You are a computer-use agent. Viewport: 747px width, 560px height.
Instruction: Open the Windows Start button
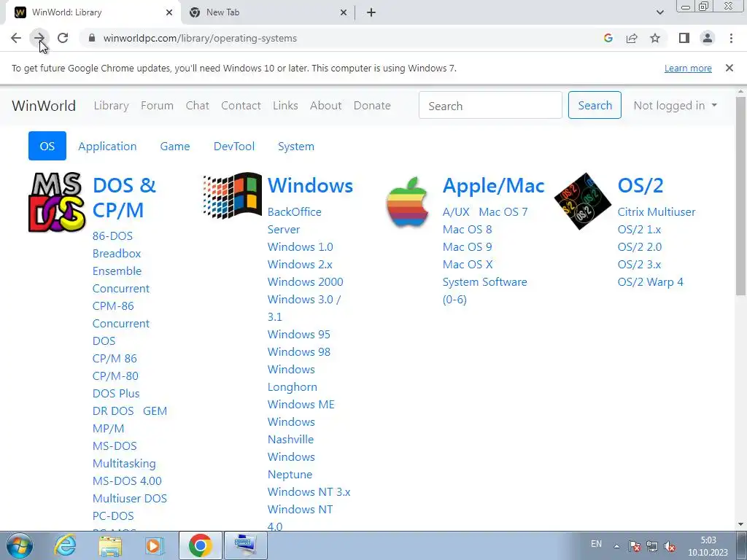coord(19,545)
